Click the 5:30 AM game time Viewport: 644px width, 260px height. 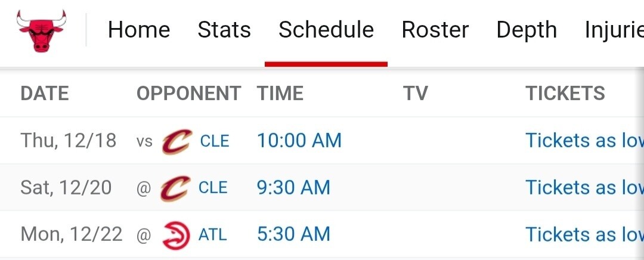coord(293,234)
